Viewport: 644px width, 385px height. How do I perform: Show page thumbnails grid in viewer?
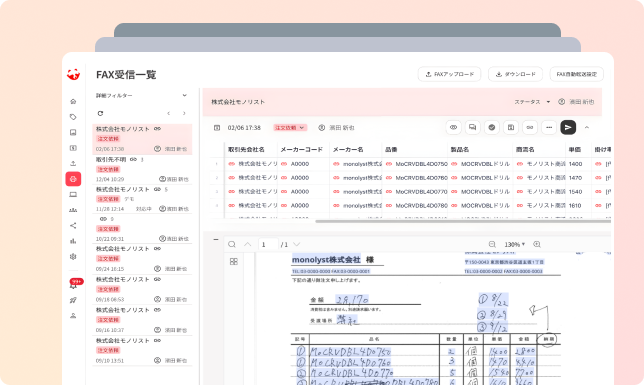pos(234,261)
